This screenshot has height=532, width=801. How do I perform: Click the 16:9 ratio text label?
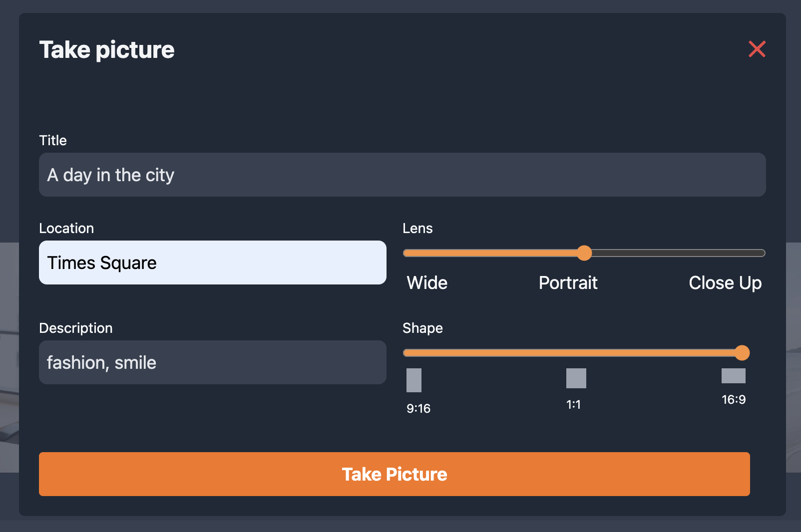pyautogui.click(x=734, y=400)
